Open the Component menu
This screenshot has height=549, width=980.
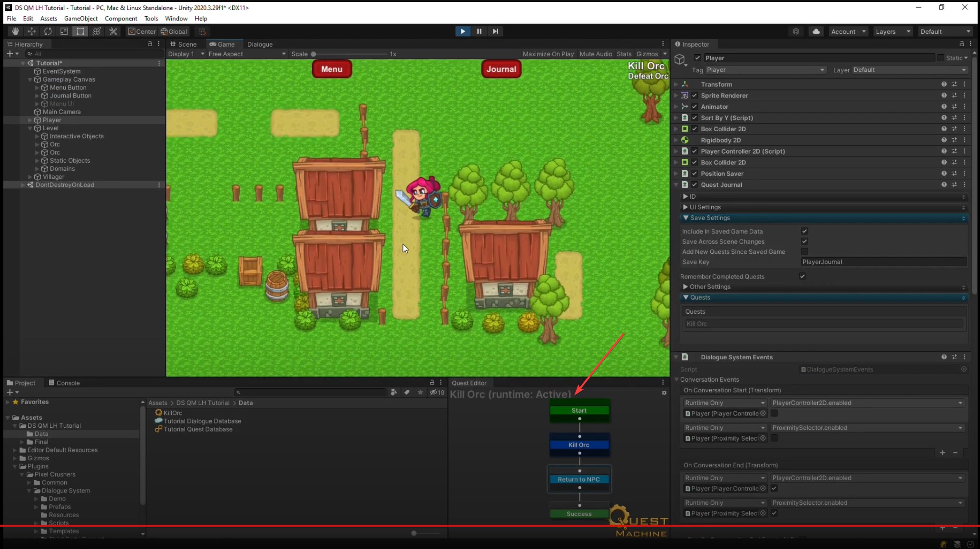(x=121, y=19)
